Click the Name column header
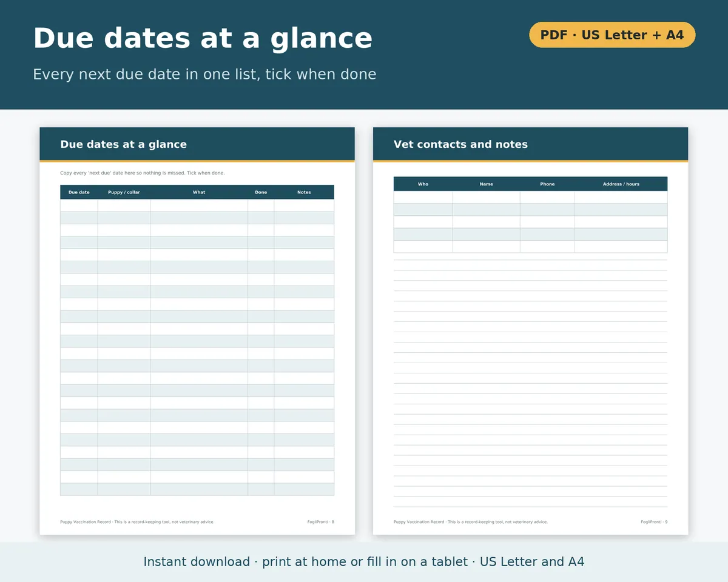The width and height of the screenshot is (728, 582). pos(487,184)
